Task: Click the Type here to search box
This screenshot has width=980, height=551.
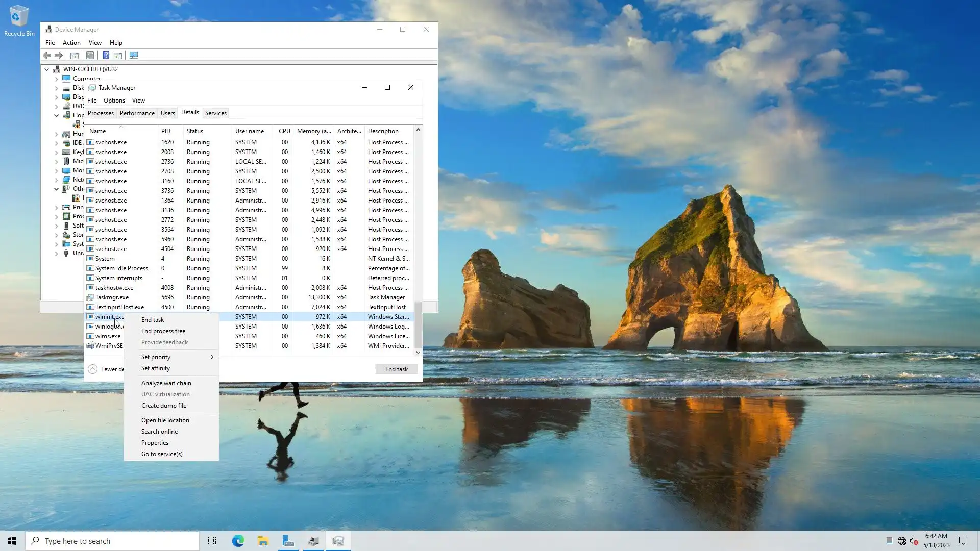Action: tap(112, 541)
